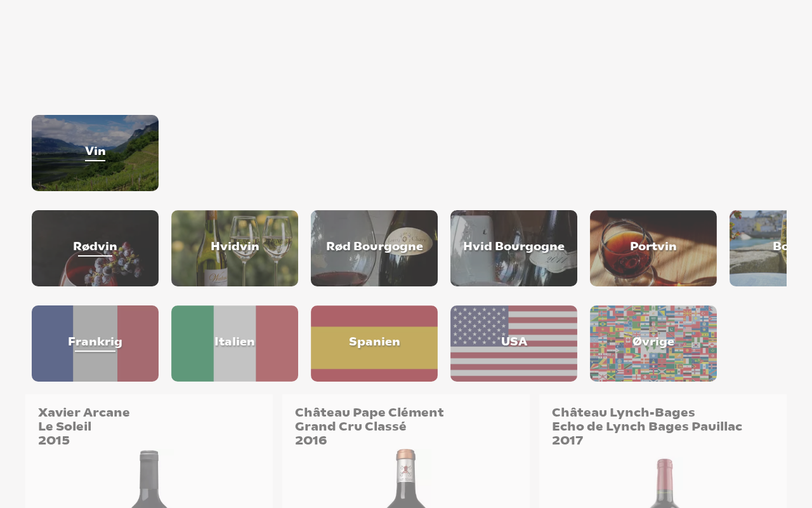The width and height of the screenshot is (812, 508).
Task: Select the Øvrige countries flag tile
Action: tap(653, 344)
